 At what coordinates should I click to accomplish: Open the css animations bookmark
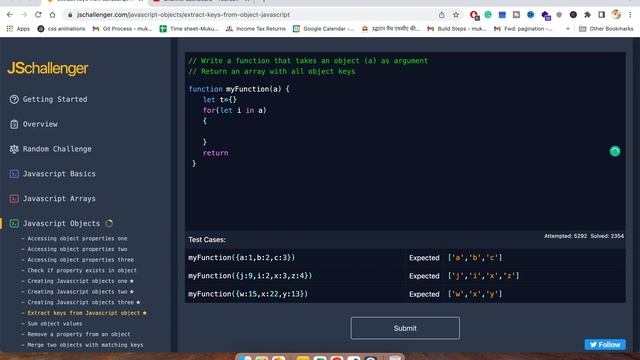click(61, 29)
